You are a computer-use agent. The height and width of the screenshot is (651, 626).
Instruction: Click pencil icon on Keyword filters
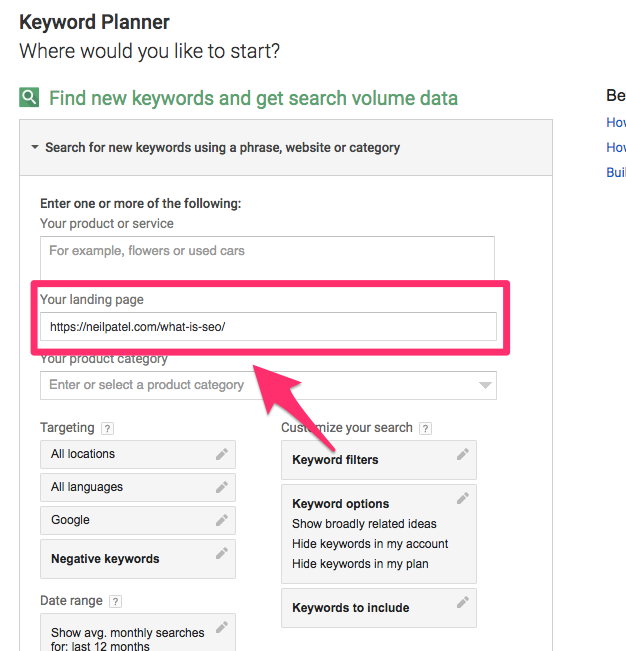tap(462, 454)
